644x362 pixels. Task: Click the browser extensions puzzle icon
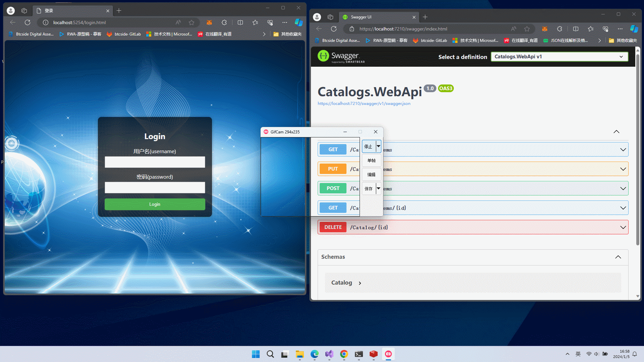(559, 29)
